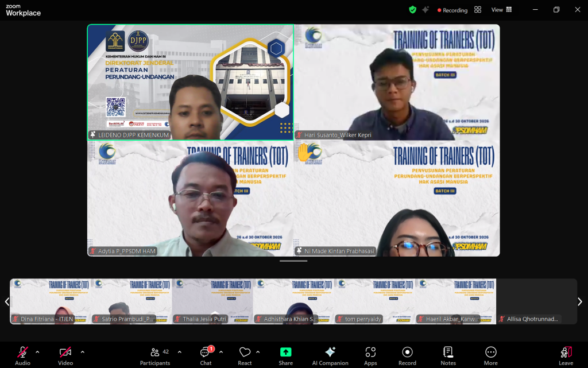Open the Chat panel
The image size is (588, 368).
click(206, 355)
